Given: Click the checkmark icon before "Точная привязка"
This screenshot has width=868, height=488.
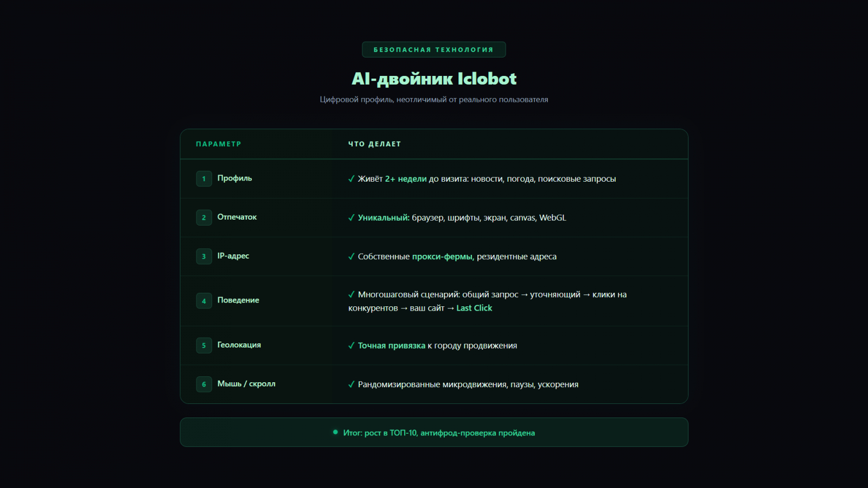Looking at the screenshot, I should (352, 346).
